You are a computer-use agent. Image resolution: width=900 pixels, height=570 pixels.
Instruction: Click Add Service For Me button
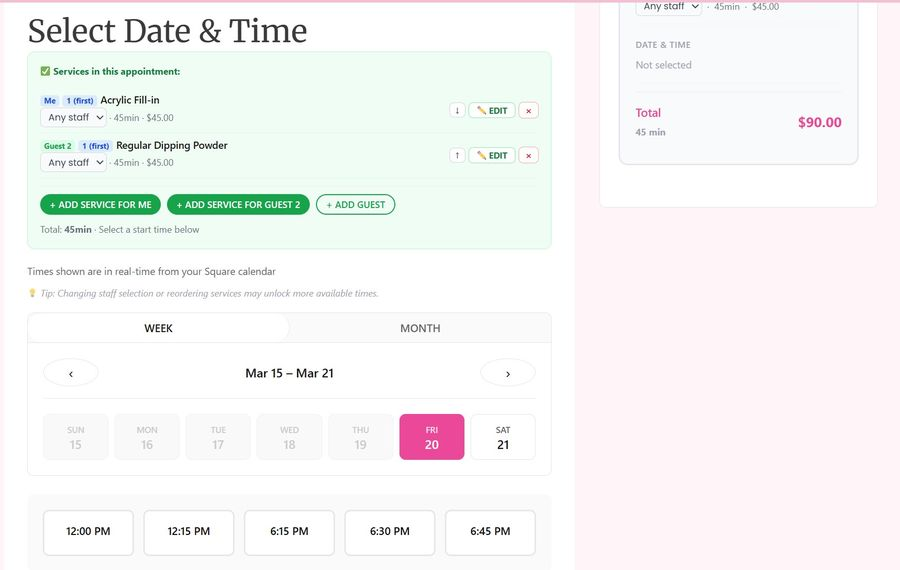[100, 205]
